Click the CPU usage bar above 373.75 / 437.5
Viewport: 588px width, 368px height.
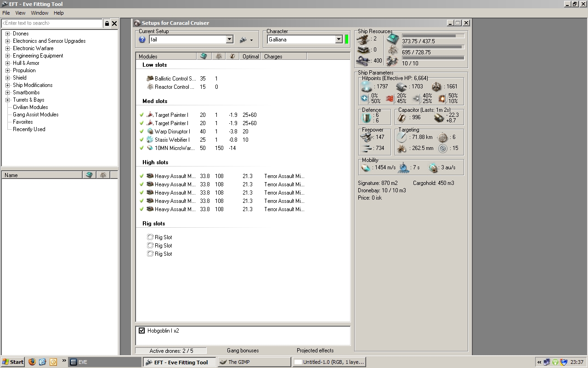point(433,35)
